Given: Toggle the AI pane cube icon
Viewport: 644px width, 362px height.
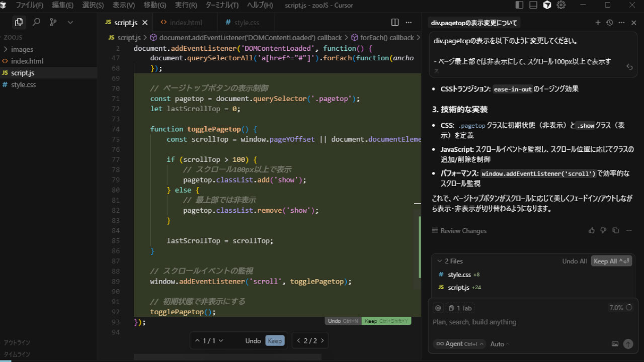Looking at the screenshot, I should click(547, 5).
